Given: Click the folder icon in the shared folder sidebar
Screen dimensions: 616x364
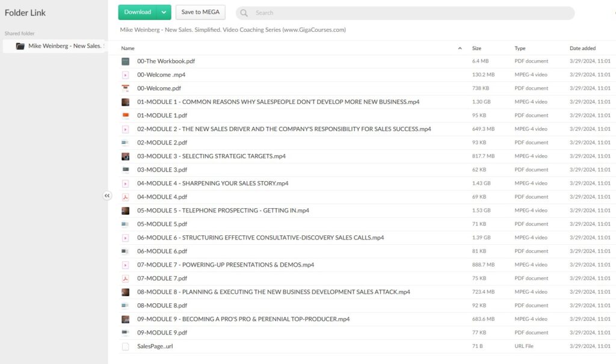Looking at the screenshot, I should point(20,46).
